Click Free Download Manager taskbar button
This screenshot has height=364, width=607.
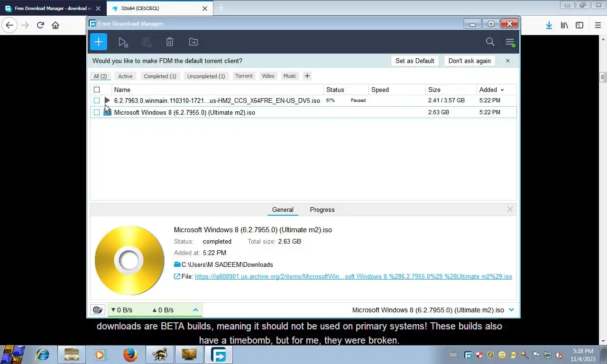[x=218, y=355]
